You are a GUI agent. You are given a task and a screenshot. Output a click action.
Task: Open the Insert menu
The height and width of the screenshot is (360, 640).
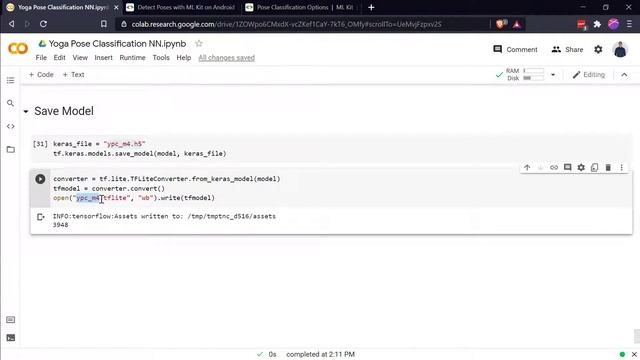pos(104,58)
